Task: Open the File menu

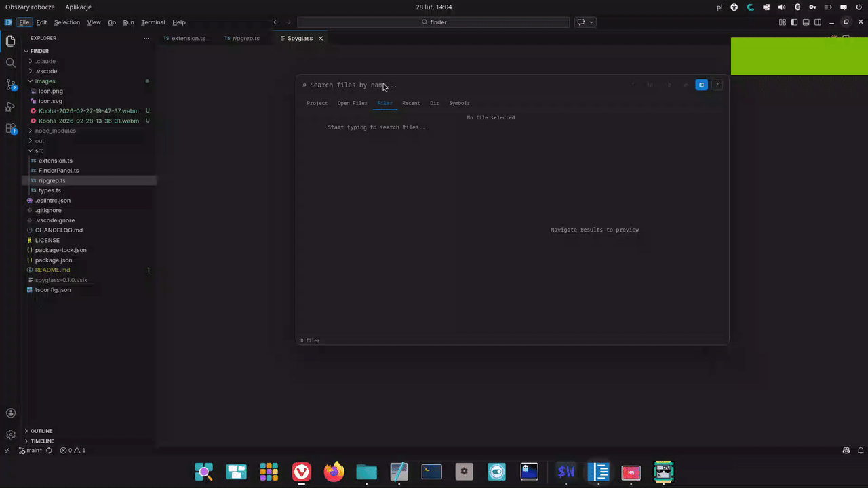Action: [x=24, y=22]
